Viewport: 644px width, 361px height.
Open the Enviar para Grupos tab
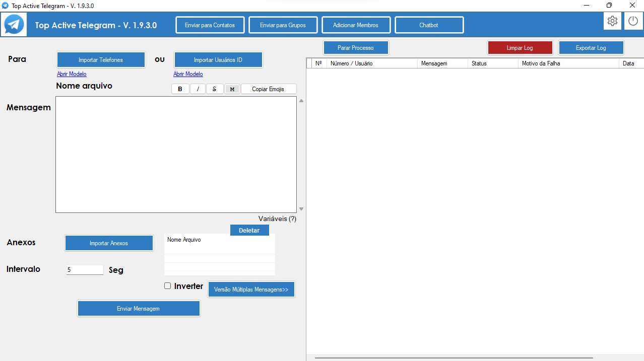[x=283, y=25]
